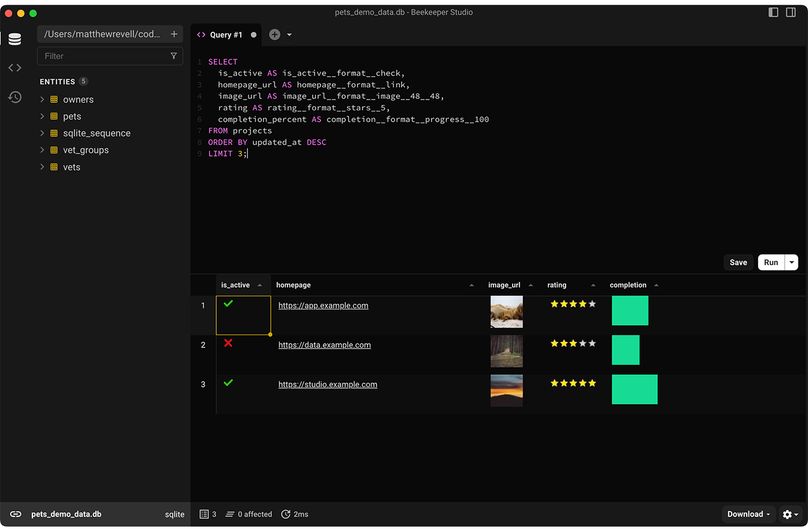Open the query history icon
The height and width of the screenshot is (532, 808).
click(15, 97)
